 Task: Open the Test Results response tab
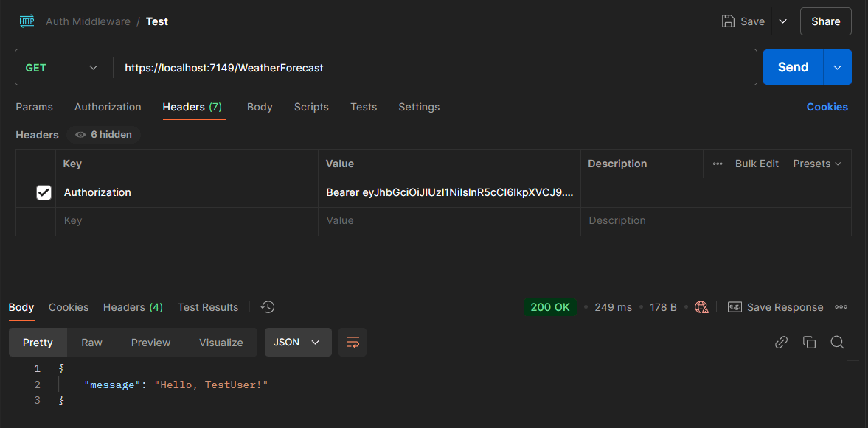[208, 307]
